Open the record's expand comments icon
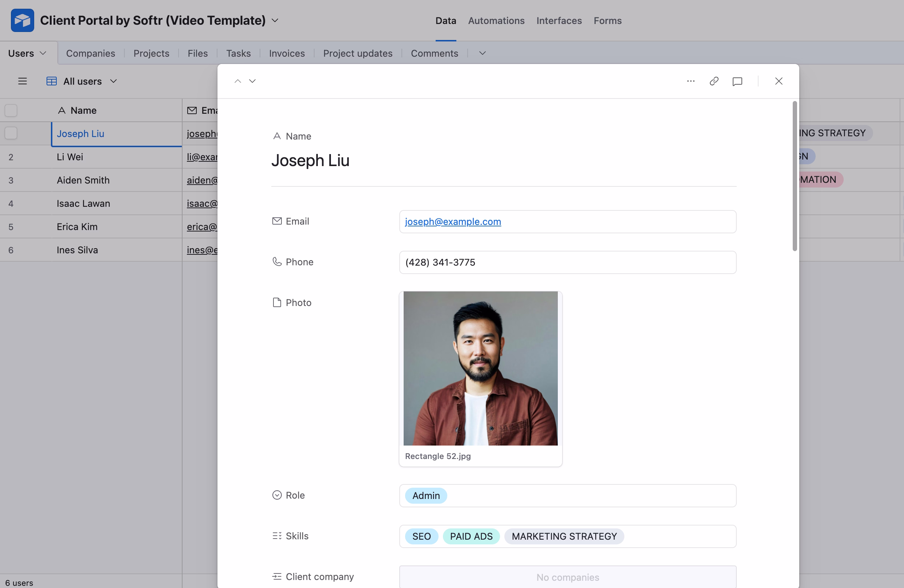Screen dimensions: 904x588 tap(737, 81)
